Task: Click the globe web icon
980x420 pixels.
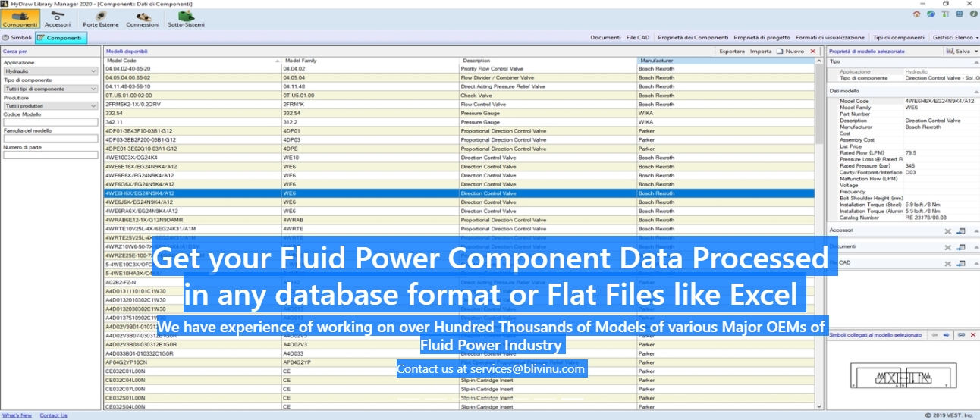Action: click(930, 14)
